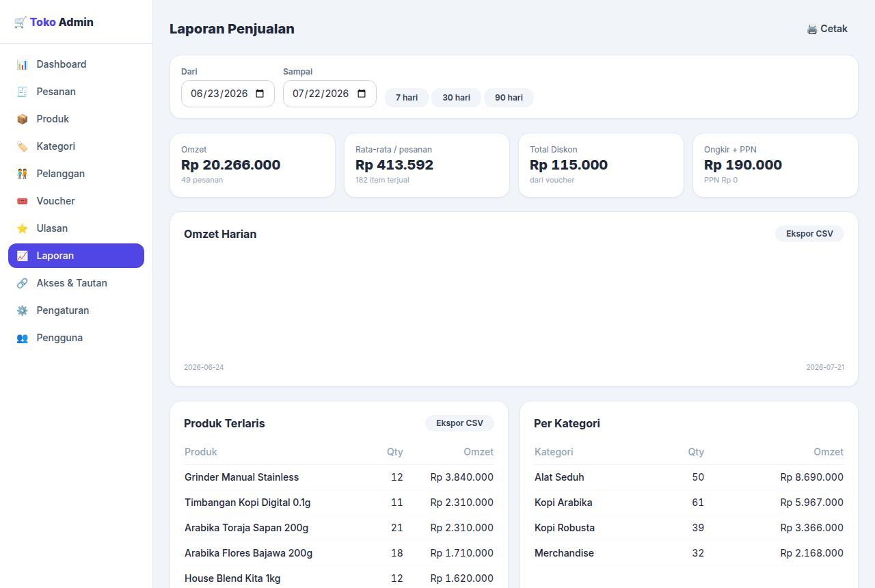Select the Grinder Manual Stainless row
The height and width of the screenshot is (588, 875).
339,477
